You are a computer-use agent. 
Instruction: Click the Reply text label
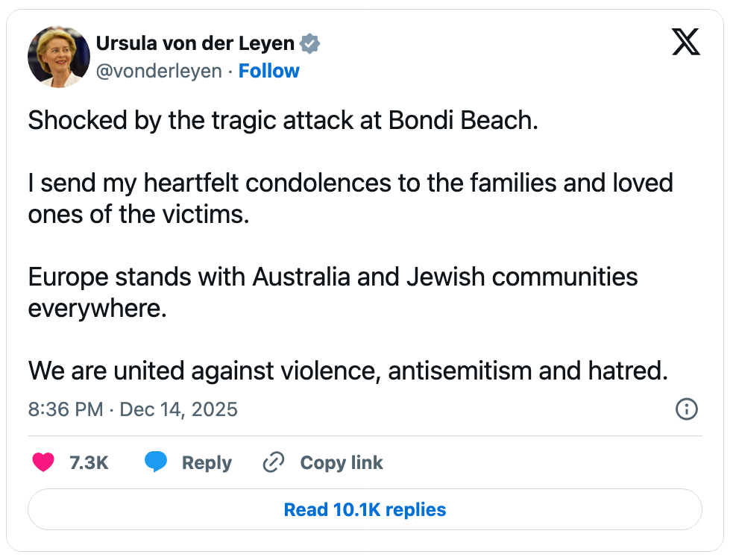click(207, 463)
